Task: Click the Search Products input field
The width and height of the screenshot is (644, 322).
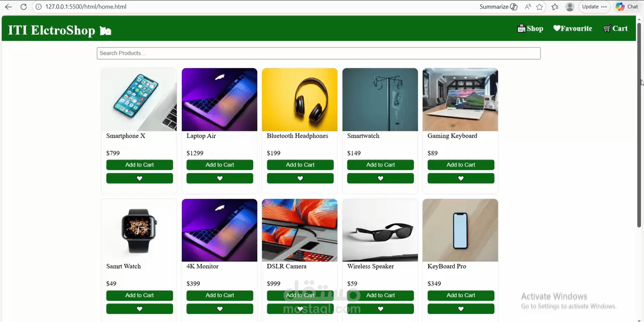Action: pos(318,53)
